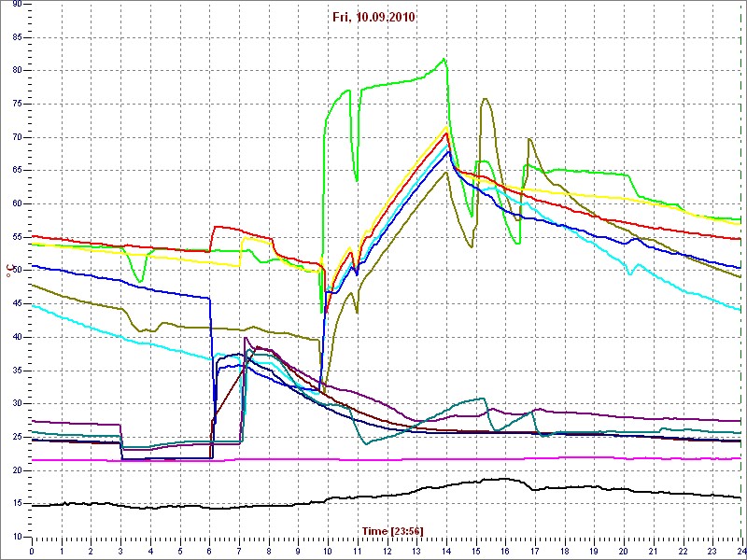This screenshot has height=560, width=747.
Task: Click the flat magenta line at hour 12
Action: click(387, 459)
